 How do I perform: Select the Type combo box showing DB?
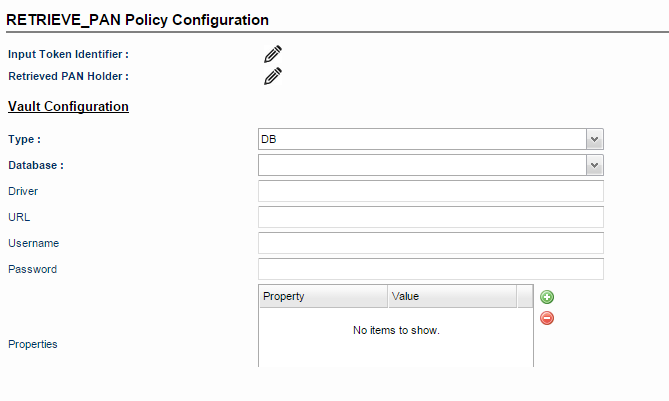pos(430,139)
